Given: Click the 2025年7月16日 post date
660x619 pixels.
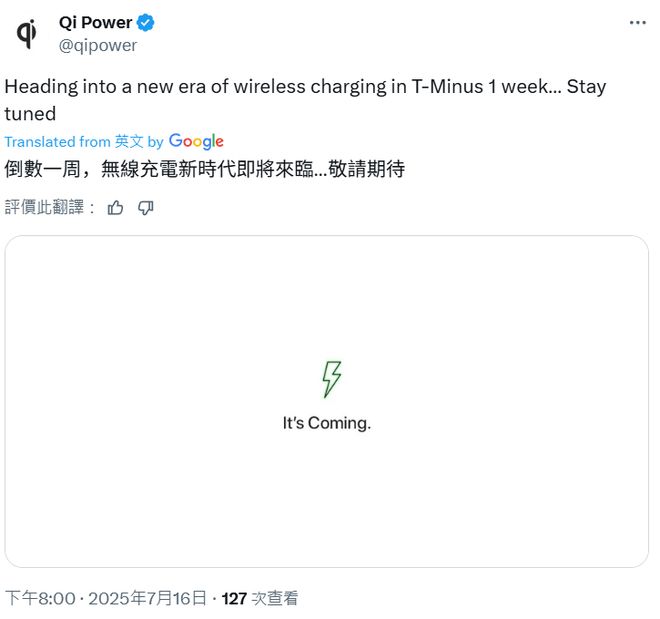Looking at the screenshot, I should coord(147,598).
